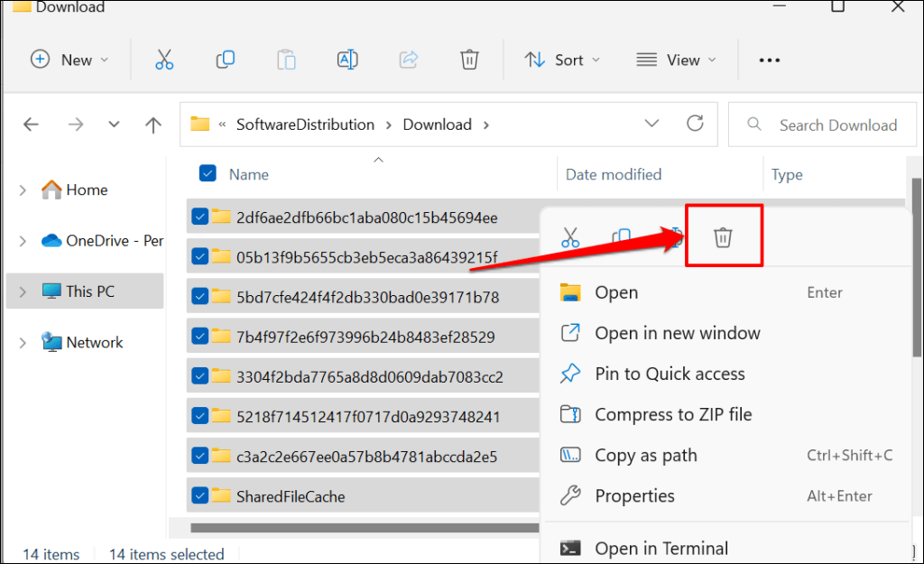Select Copy as path menu entry

645,455
